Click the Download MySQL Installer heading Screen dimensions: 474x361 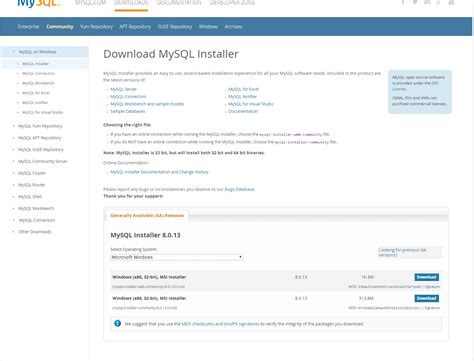click(171, 54)
